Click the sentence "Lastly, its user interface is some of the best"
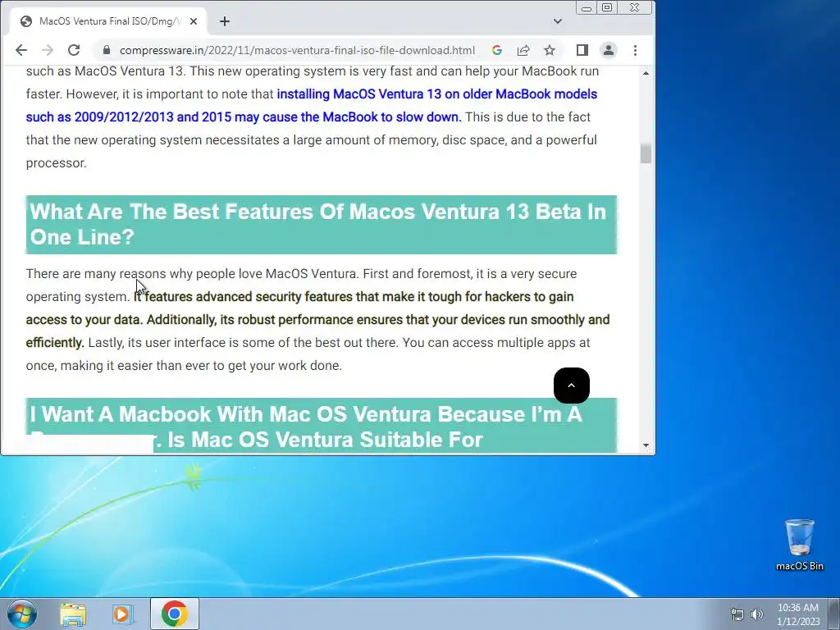 242,343
